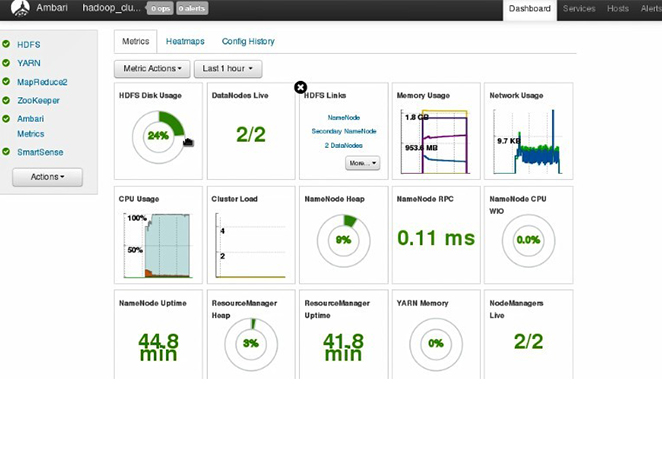Expand the More dropdown in HDFS Links
Image resolution: width=662 pixels, height=466 pixels.
362,162
